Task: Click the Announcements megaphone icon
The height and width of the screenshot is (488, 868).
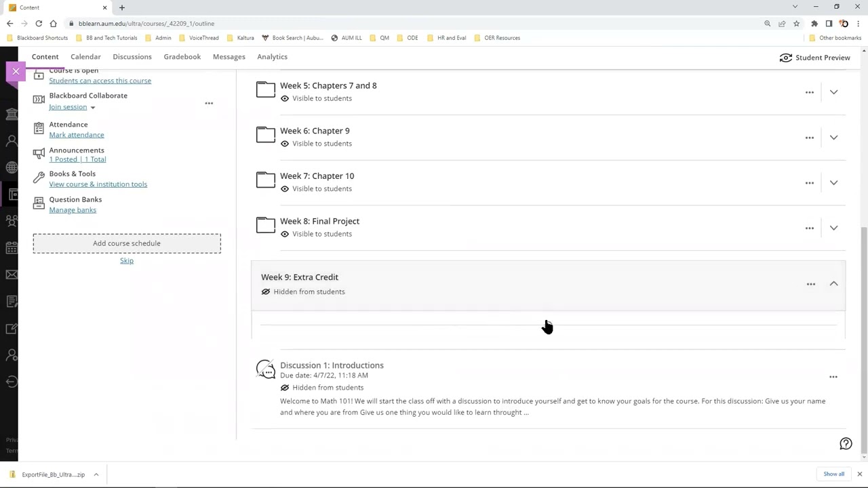Action: (39, 154)
